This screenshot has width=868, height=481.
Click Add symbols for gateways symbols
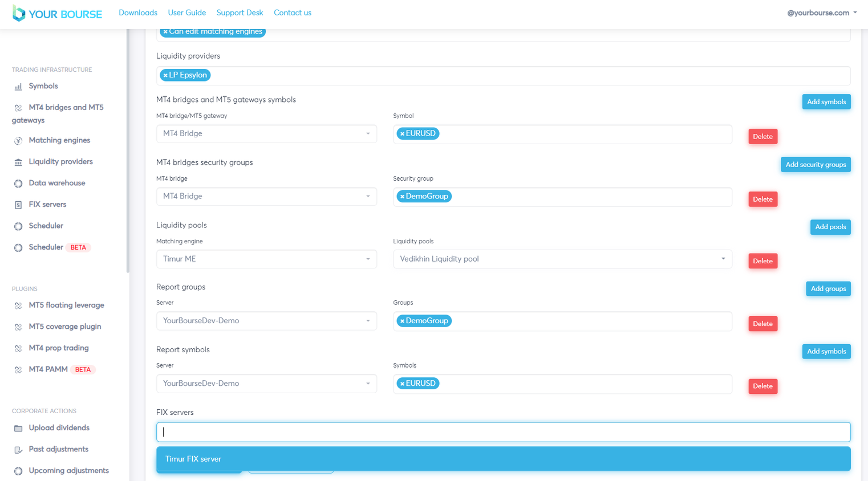point(826,102)
